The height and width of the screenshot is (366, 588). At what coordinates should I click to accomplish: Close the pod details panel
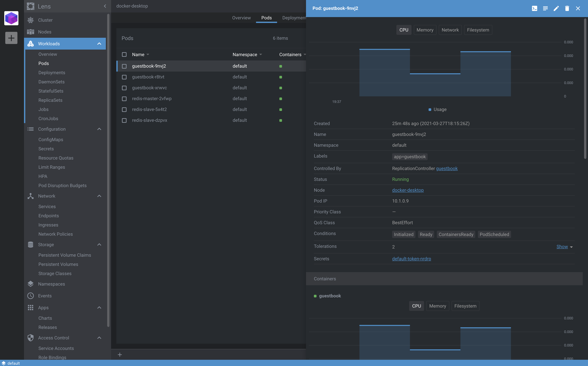click(x=578, y=9)
